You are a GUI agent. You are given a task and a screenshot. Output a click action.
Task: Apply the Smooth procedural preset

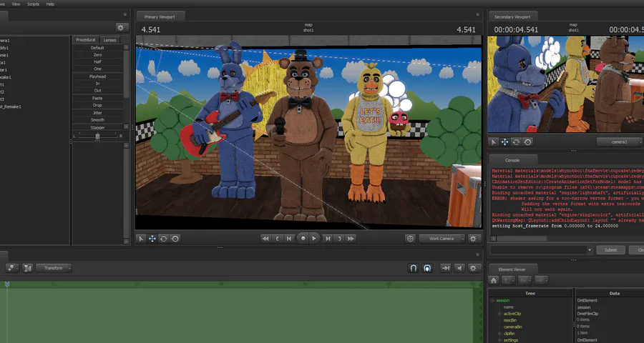tap(97, 120)
